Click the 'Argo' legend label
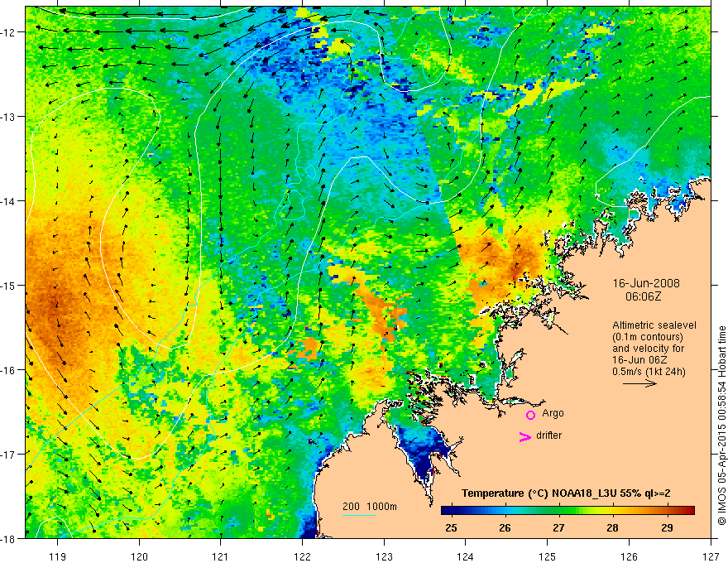The height and width of the screenshot is (563, 728). 553,413
